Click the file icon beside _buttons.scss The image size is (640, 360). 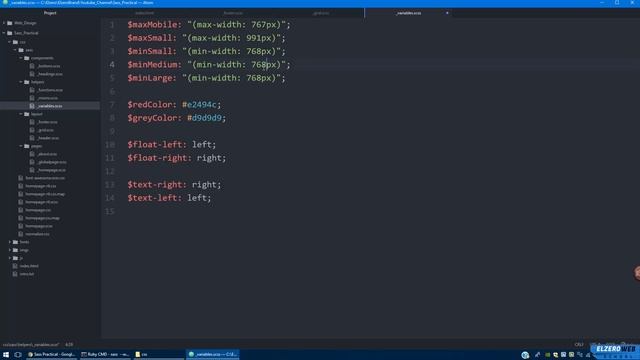coord(32,66)
